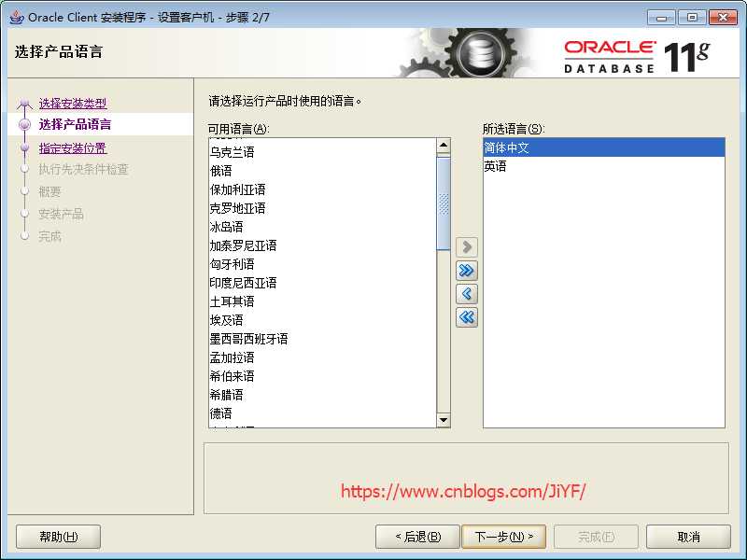Select 俄语 in the available languages list
This screenshot has height=560, width=747.
coord(322,171)
